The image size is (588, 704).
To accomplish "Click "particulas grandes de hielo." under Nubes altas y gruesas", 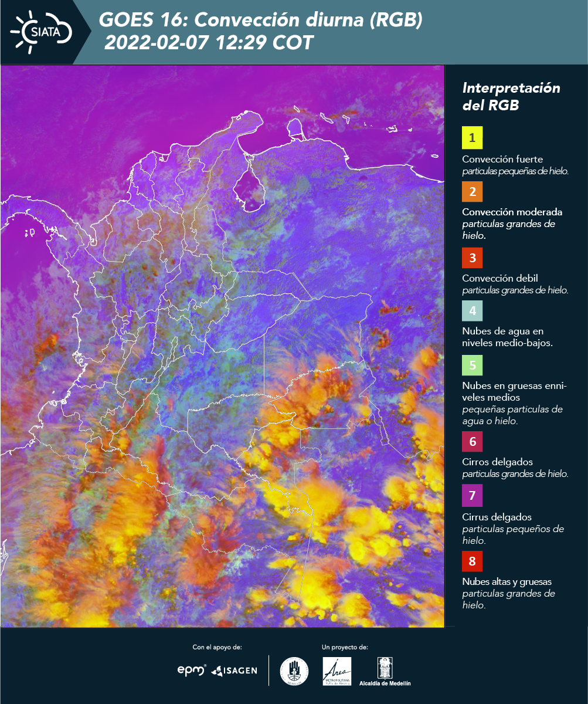I will (x=509, y=600).
